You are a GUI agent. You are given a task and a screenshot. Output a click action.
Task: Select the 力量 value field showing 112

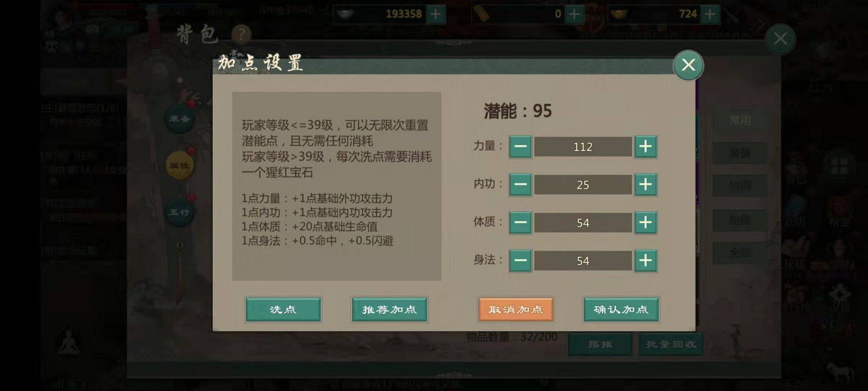pos(583,147)
